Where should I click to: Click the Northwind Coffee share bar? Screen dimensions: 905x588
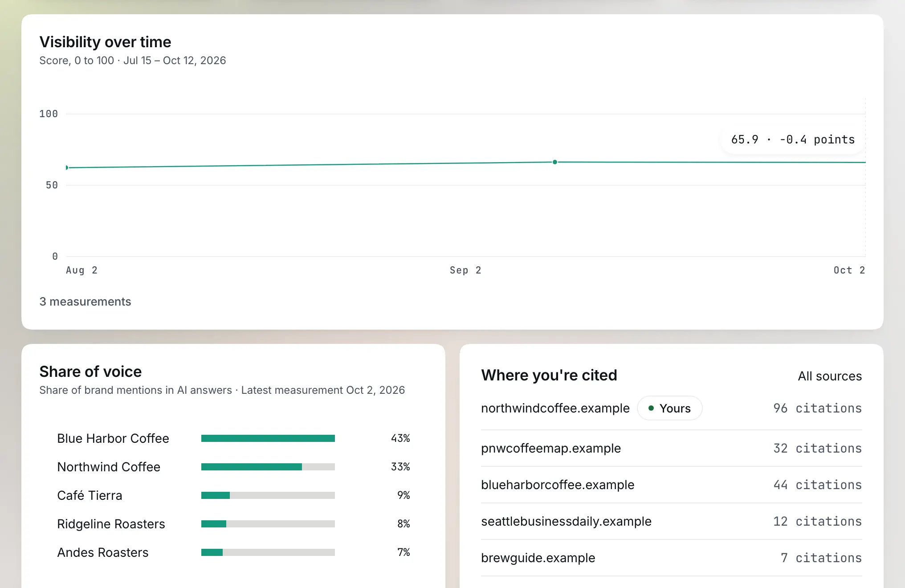268,467
